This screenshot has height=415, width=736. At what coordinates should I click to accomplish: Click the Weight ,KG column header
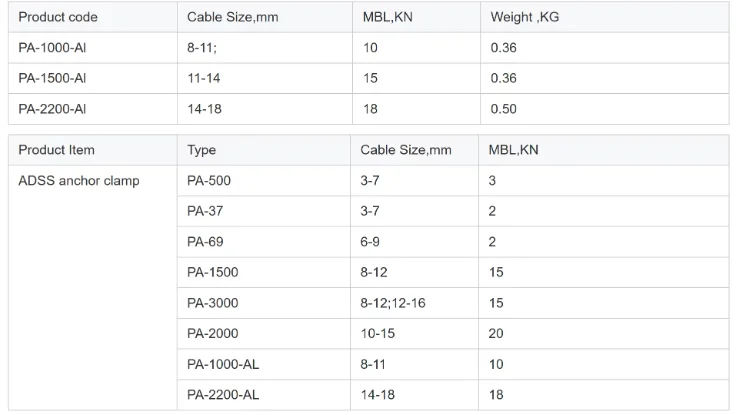[525, 18]
